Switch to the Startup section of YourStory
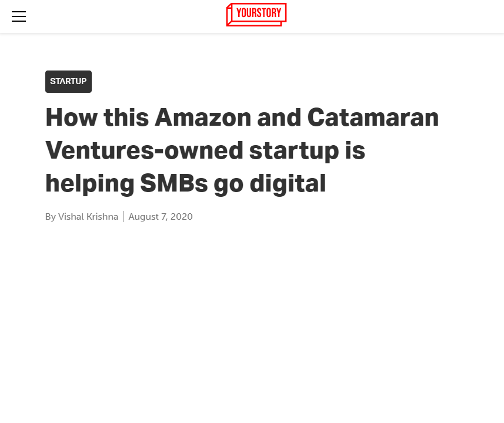 pyautogui.click(x=68, y=81)
